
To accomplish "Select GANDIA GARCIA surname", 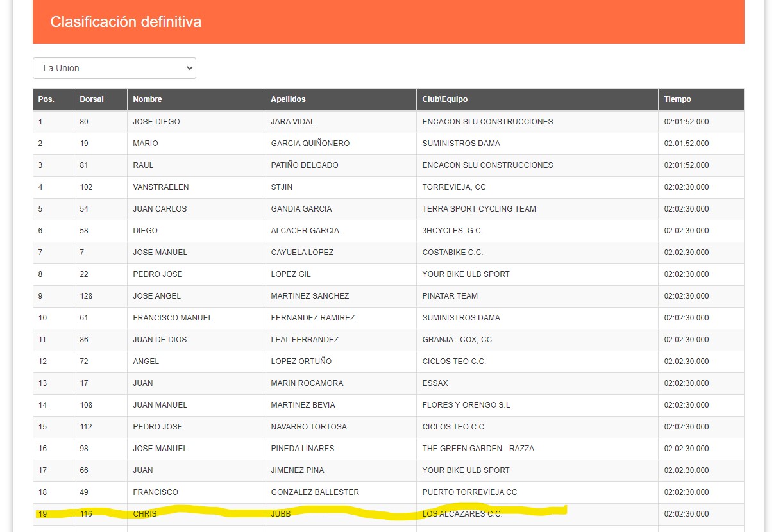I will click(x=301, y=209).
